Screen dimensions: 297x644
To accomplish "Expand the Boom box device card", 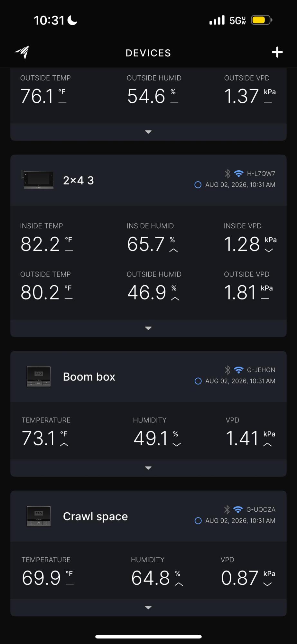I will coord(148,468).
